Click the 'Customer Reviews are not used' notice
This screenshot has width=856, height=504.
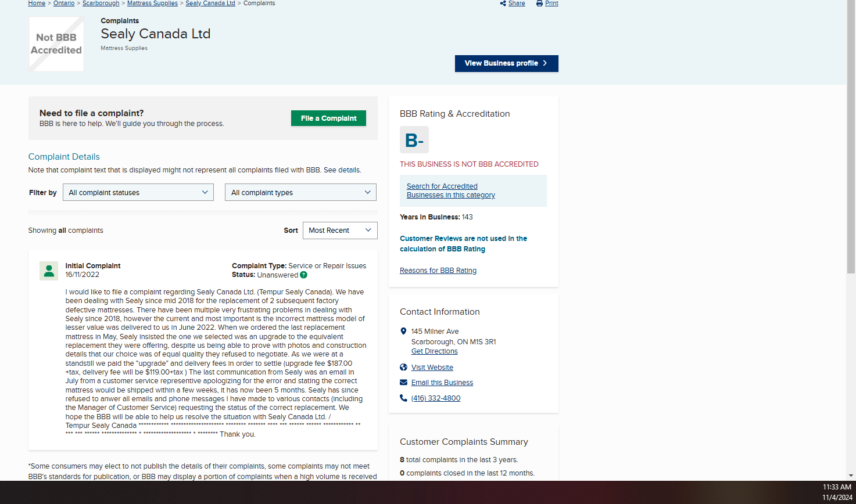pos(464,244)
